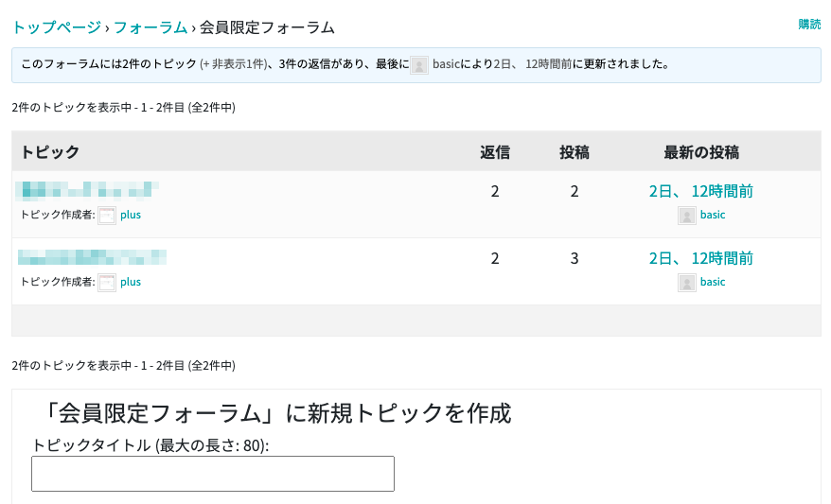The image size is (831, 504).
Task: Click 会員限定フォーラム in the breadcrumb
Action: pyautogui.click(x=267, y=27)
